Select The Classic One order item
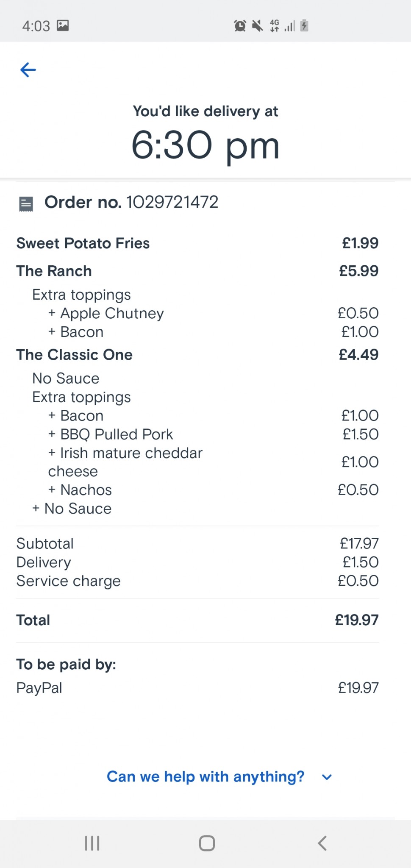Screen dimensions: 411x868 (x=74, y=355)
